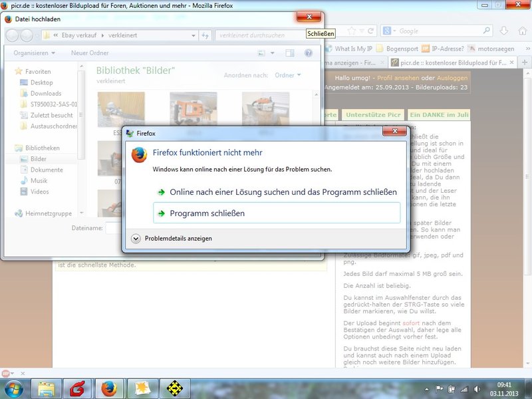
Task: Open 'Ein DANKE im Juli' tab
Action: click(439, 114)
